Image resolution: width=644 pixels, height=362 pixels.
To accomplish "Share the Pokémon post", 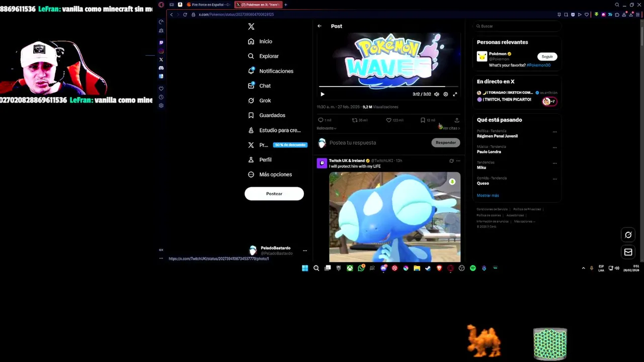I will [x=457, y=120].
